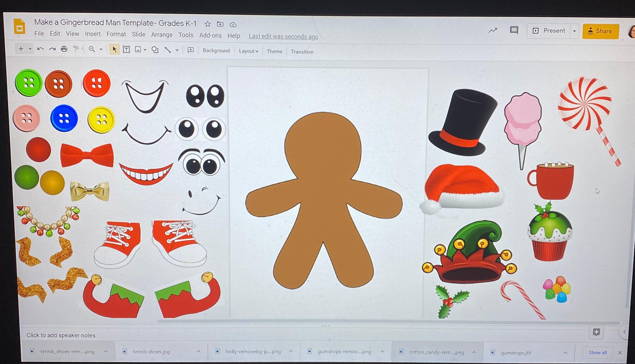635x364 pixels.
Task: Open the new slide dropdown arrow
Action: [30, 49]
